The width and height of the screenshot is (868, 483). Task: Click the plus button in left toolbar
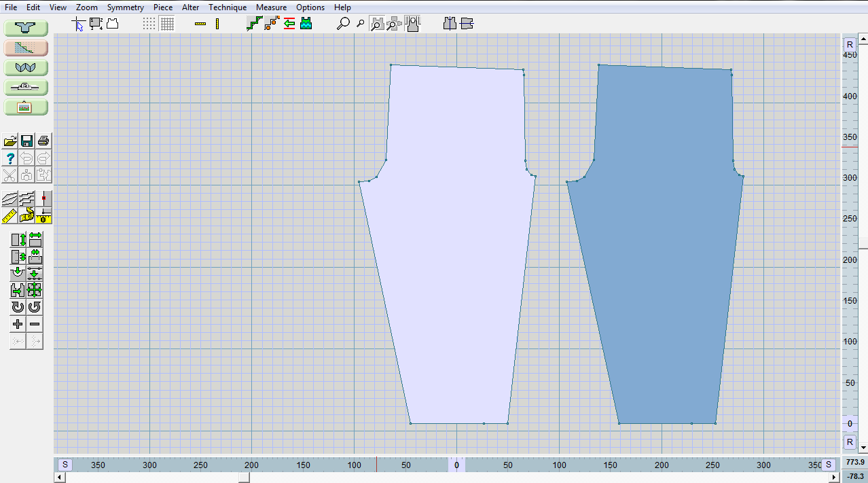(18, 324)
